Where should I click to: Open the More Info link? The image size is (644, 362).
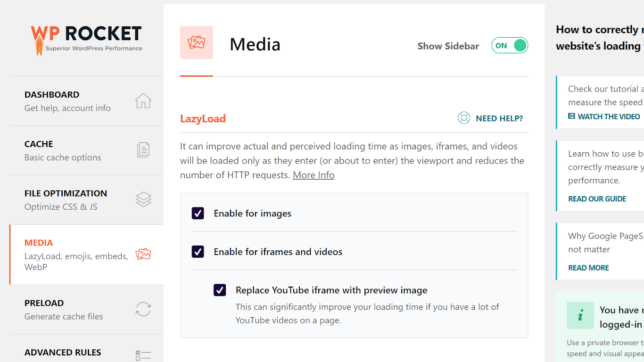point(314,175)
